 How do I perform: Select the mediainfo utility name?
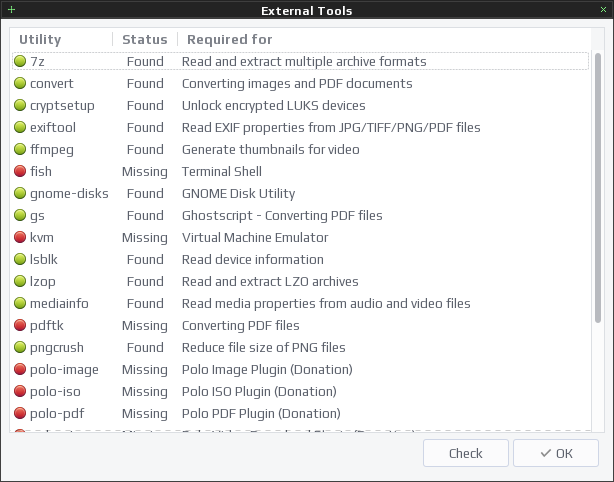coord(59,303)
